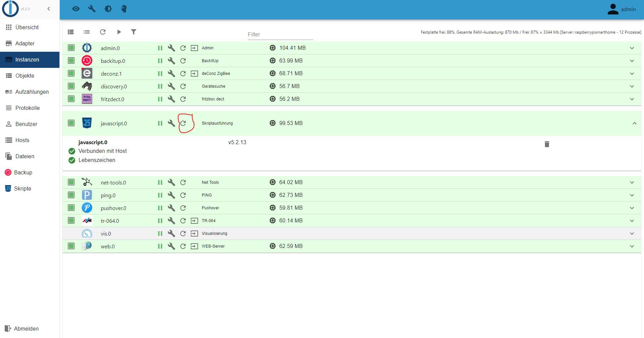Image resolution: width=644 pixels, height=338 pixels.
Task: Open the Aufzählungen page
Action: [x=30, y=92]
